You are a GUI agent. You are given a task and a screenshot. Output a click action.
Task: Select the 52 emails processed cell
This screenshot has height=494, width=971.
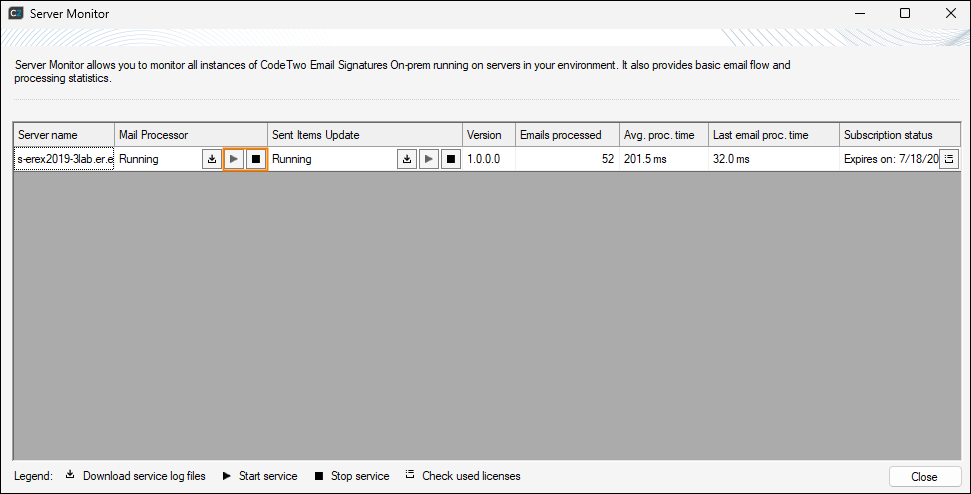(568, 159)
